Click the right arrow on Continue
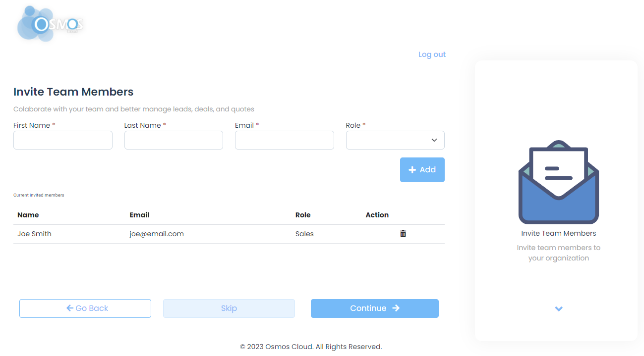 tap(396, 308)
